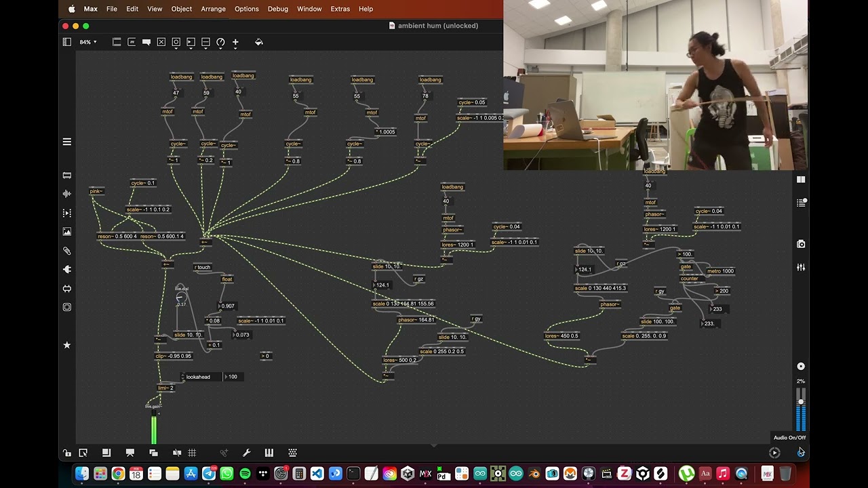This screenshot has height=488, width=868.
Task: Select the pink~ object
Action: [96, 191]
